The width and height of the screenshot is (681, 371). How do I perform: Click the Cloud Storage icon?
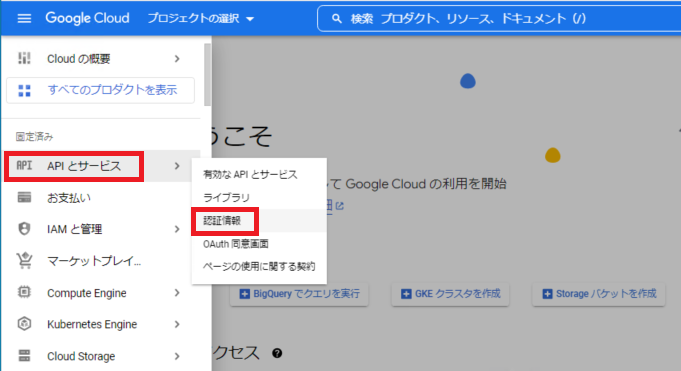pos(24,355)
